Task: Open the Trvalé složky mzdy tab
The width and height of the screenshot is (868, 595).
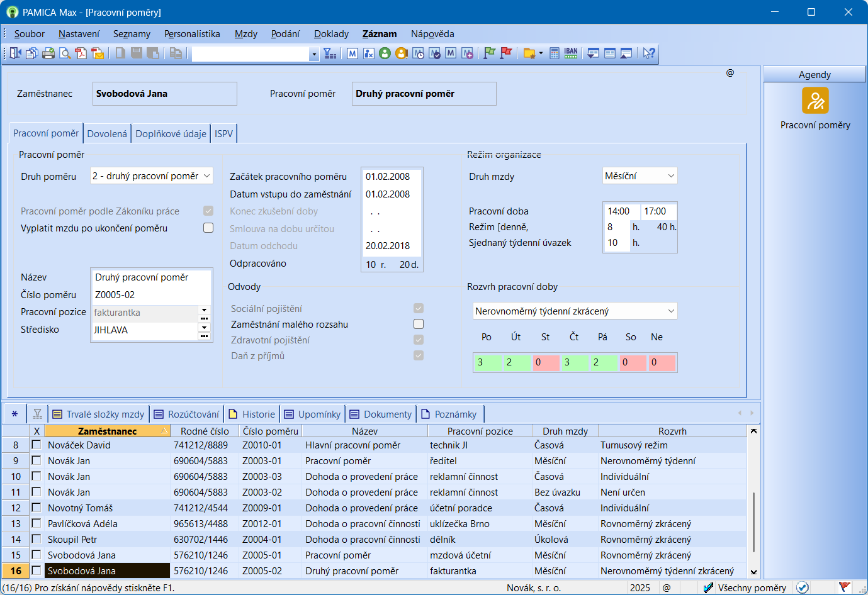Action: [99, 414]
